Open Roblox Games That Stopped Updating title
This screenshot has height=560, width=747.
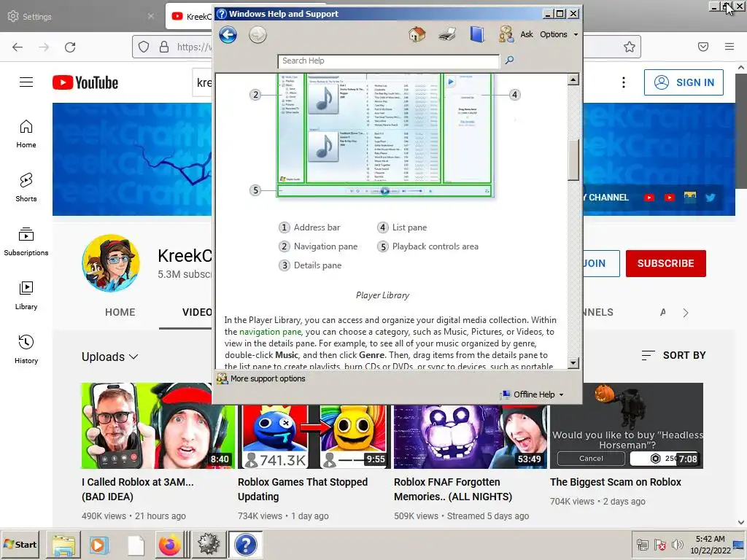click(303, 489)
